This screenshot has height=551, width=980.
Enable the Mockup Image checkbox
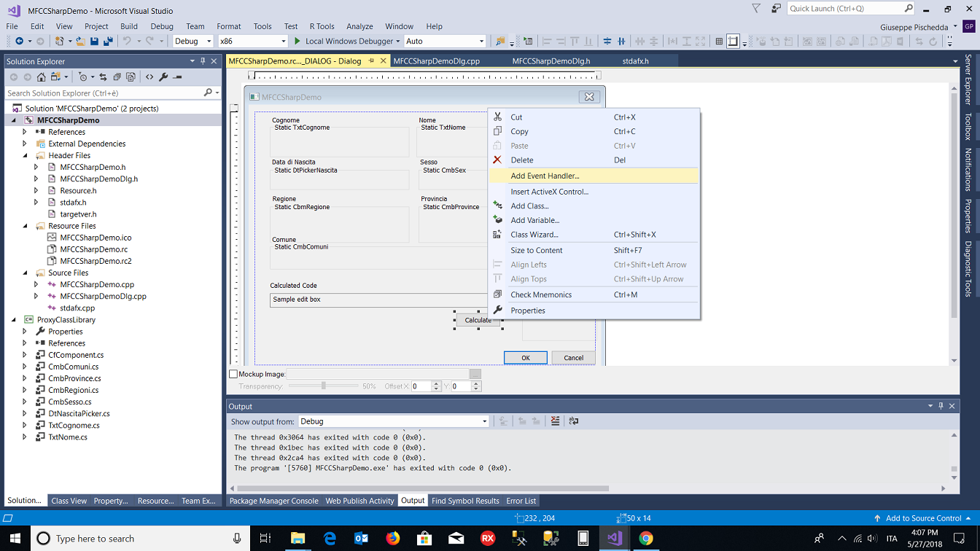coord(233,374)
